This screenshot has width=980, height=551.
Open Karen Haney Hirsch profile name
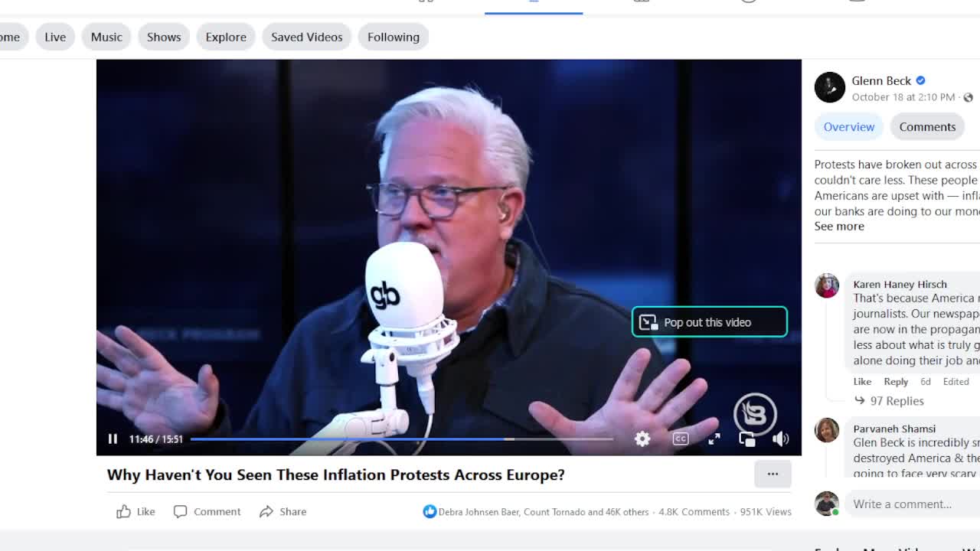900,284
